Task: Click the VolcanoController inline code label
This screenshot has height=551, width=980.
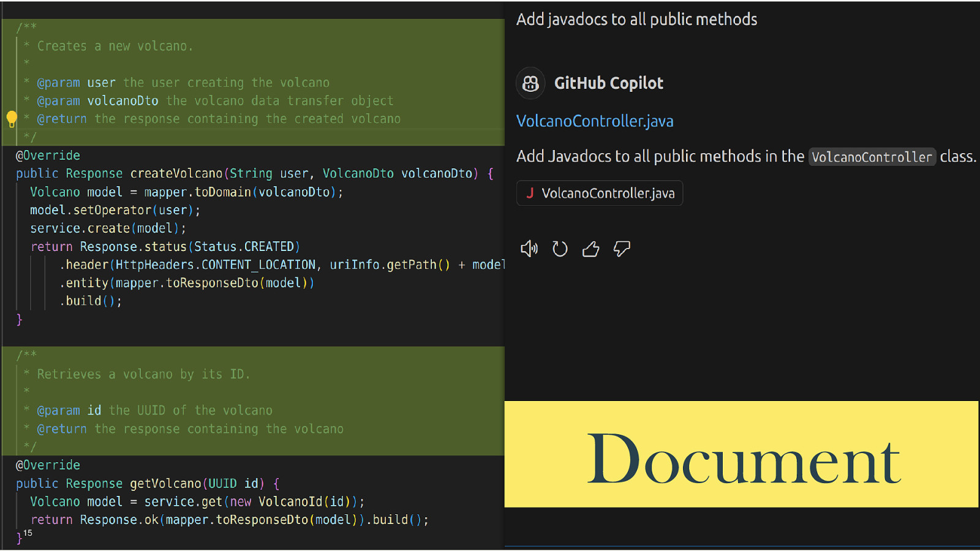Action: [x=872, y=157]
